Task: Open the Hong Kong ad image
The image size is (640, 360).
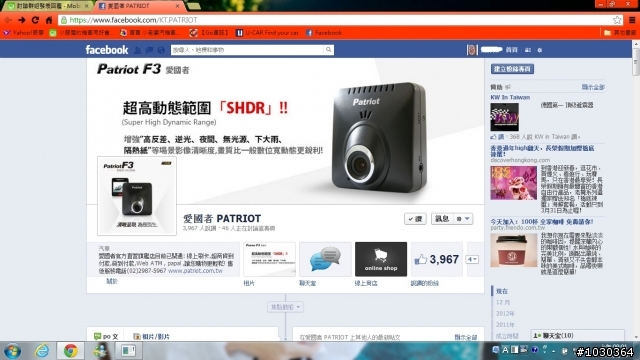Action: point(513,182)
